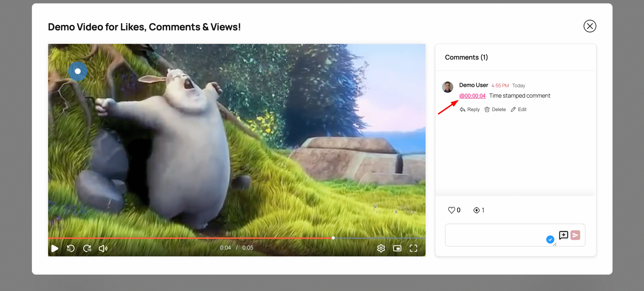Skip forward 10 seconds

click(x=87, y=248)
